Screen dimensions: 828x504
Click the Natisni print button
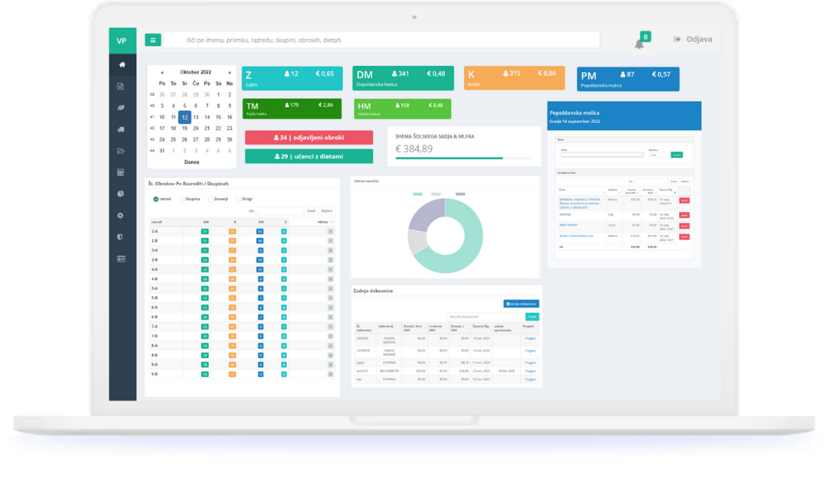(x=327, y=211)
